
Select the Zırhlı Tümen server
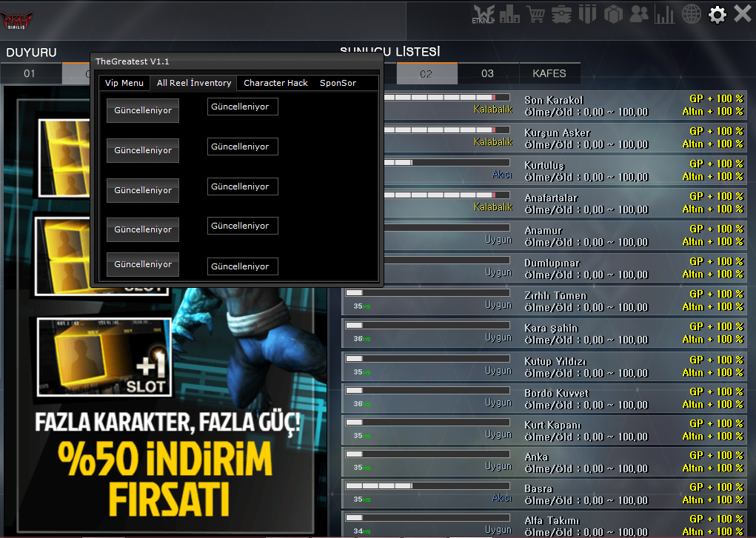(543, 300)
